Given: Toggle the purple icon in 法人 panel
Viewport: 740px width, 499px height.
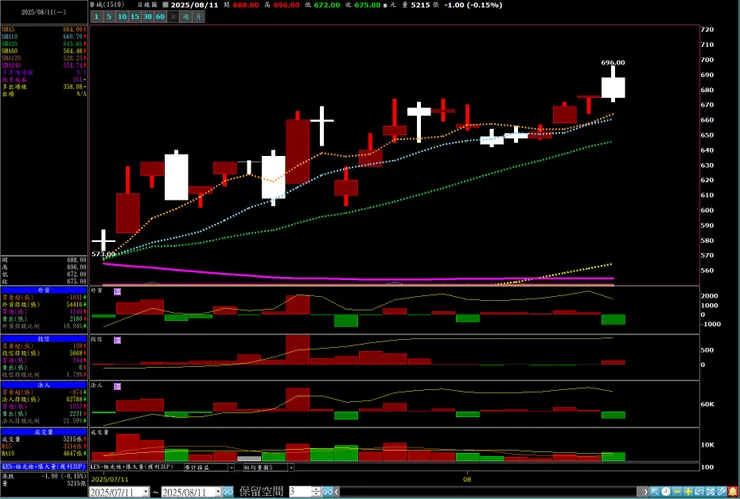Looking at the screenshot, I should pyautogui.click(x=118, y=386).
